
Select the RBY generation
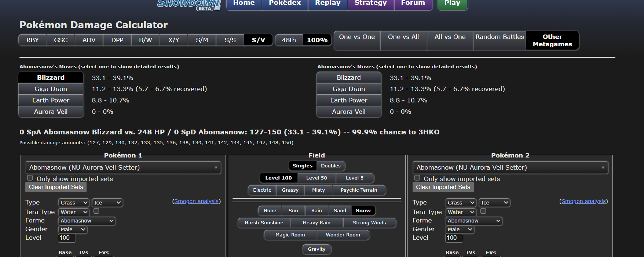[33, 40]
